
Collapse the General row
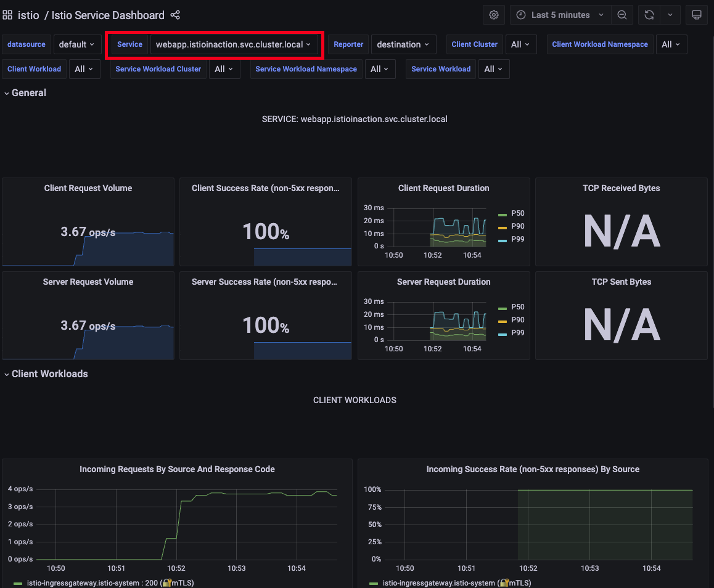coord(25,93)
